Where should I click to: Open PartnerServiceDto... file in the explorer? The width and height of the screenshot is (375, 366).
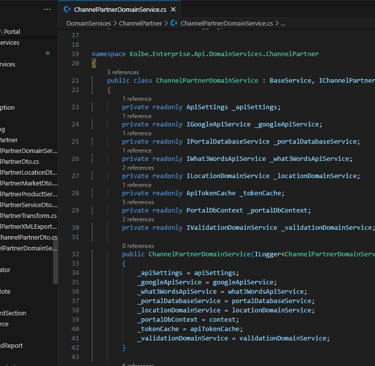point(29,205)
